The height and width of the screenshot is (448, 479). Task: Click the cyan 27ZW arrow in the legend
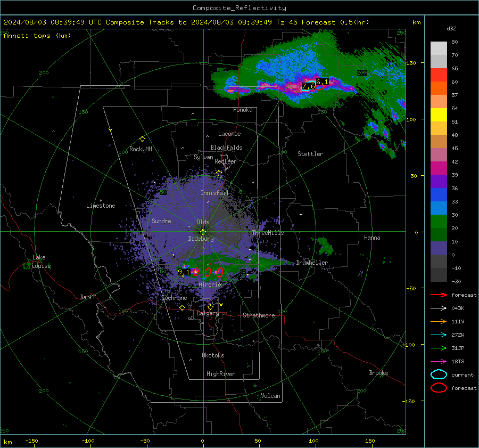click(x=439, y=335)
